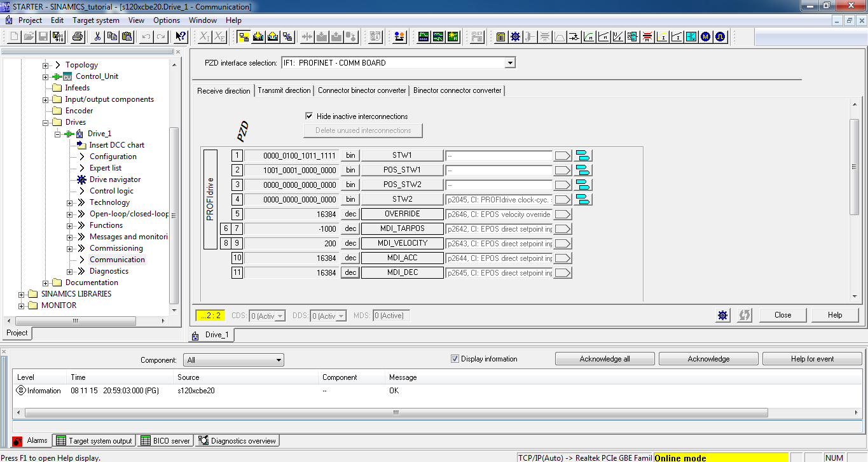Open the third green measuring function icon

pyautogui.click(x=453, y=37)
